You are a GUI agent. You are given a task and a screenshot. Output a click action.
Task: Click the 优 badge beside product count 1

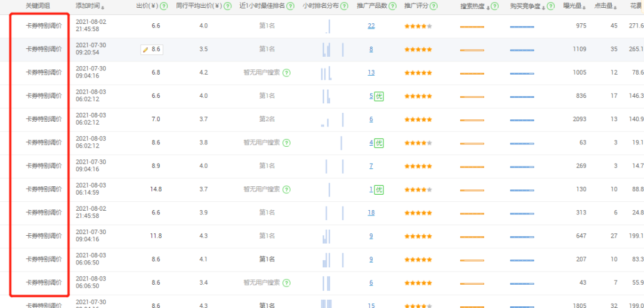(379, 190)
